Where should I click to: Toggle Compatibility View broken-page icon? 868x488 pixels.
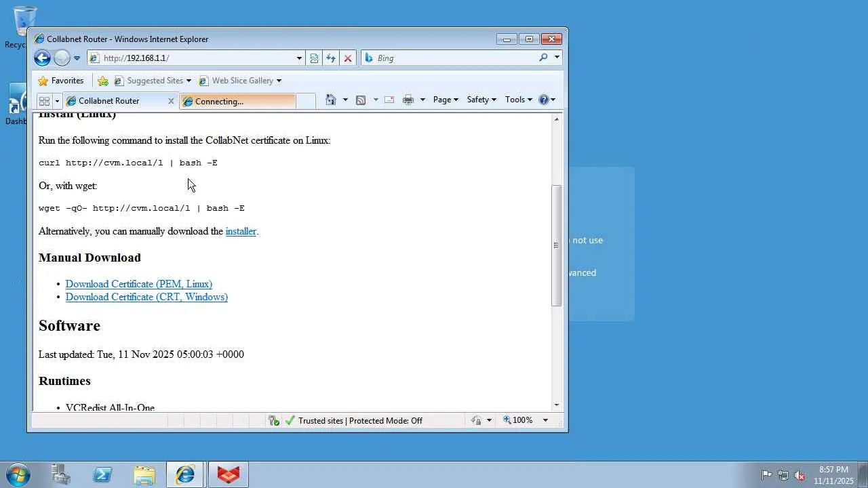tap(314, 58)
